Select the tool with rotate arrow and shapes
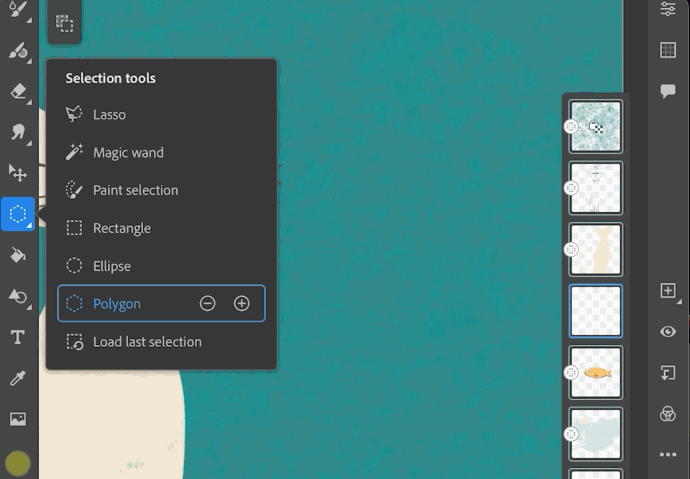 (18, 296)
